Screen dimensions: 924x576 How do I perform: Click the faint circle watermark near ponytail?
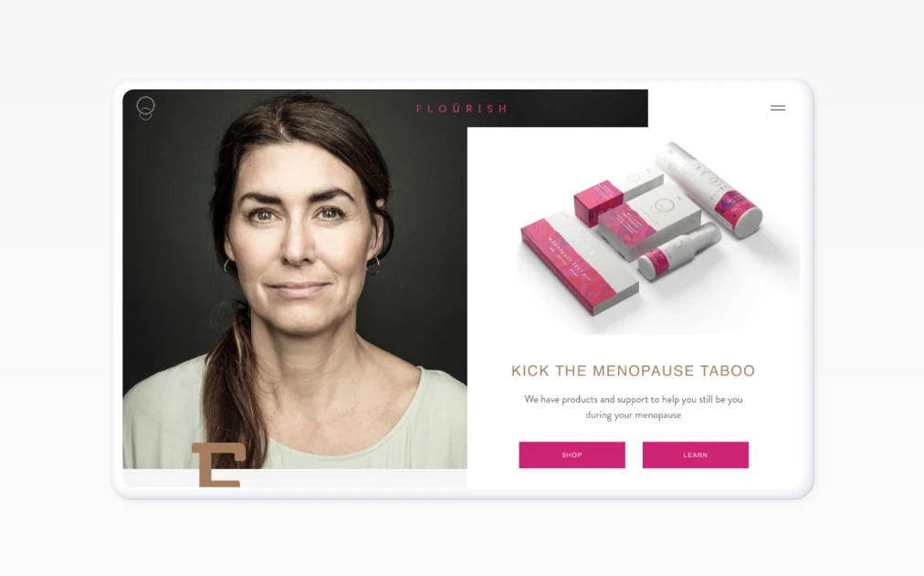(224, 316)
